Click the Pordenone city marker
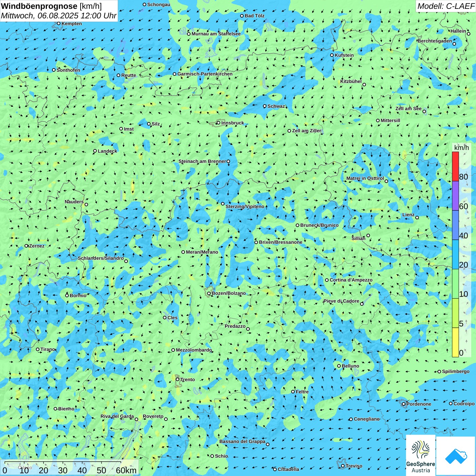The image size is (476, 476). pos(404,404)
